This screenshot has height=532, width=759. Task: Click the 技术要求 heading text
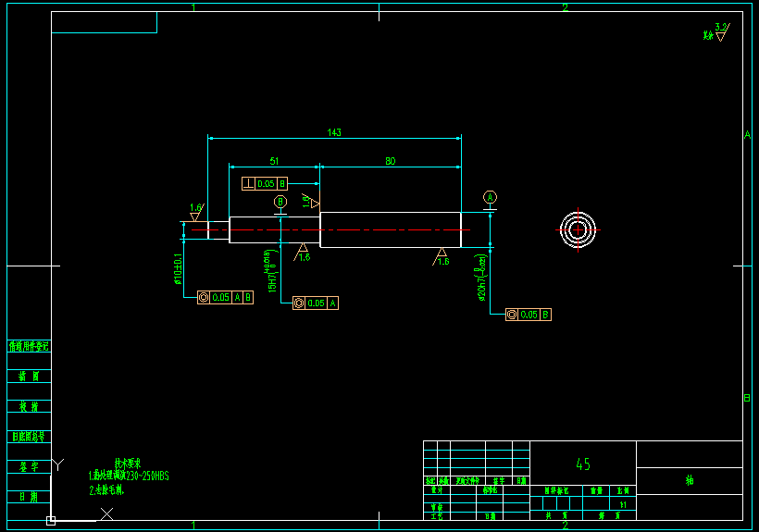point(128,463)
